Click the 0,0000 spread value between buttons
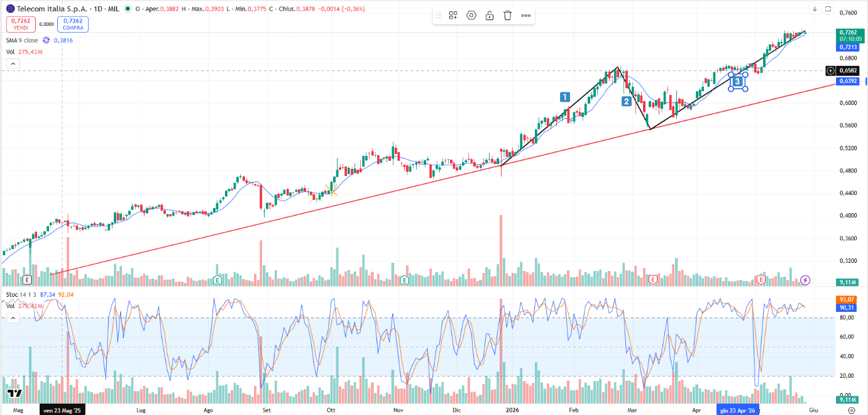The height and width of the screenshot is (415, 868). (x=47, y=25)
